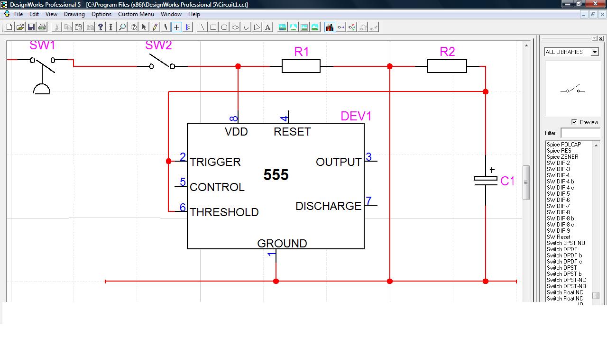607x364 pixels.
Task: Select 'SW DIP-4 b' in parts list
Action: pos(560,182)
